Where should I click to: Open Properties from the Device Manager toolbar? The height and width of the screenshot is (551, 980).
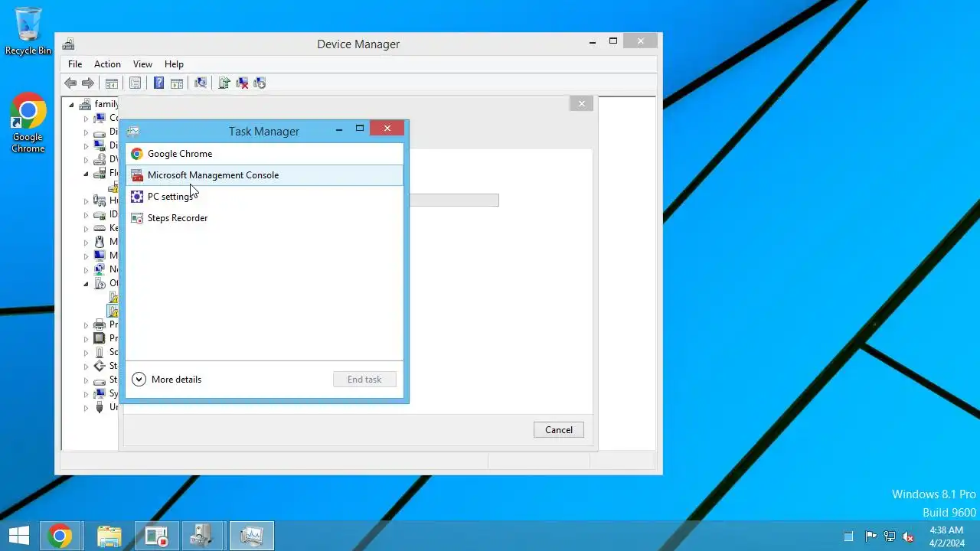(135, 83)
